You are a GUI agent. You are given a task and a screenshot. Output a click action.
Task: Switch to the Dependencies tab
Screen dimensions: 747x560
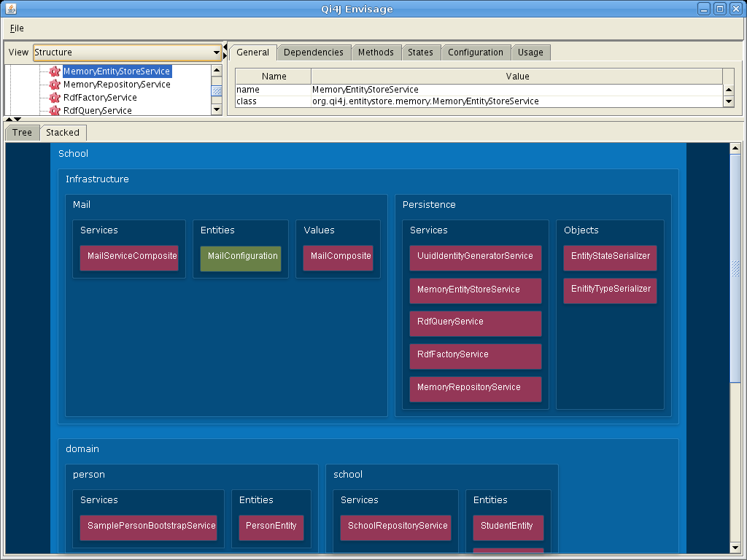(313, 52)
